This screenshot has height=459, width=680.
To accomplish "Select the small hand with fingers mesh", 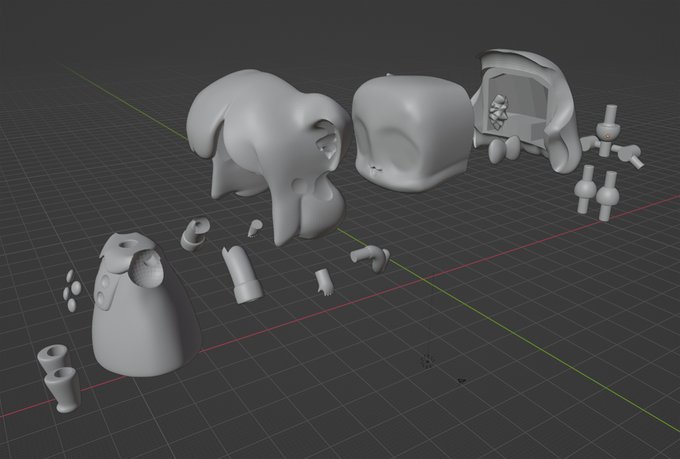I will [x=324, y=282].
